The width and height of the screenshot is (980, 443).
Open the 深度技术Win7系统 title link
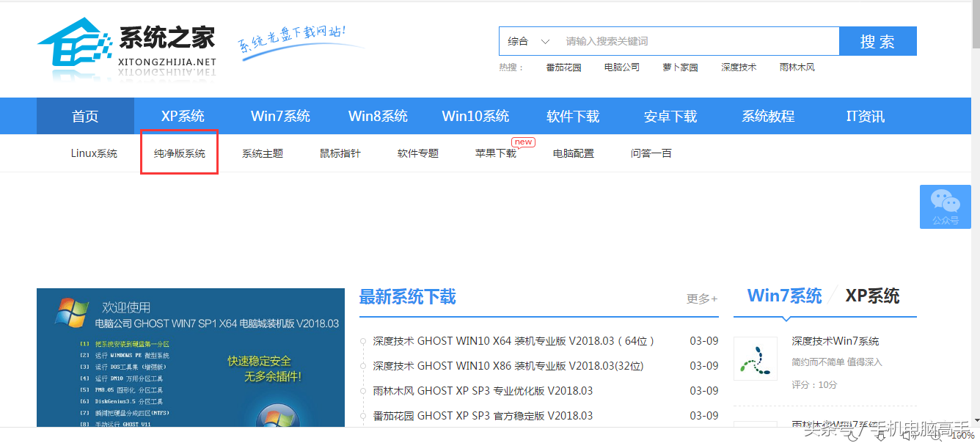(x=835, y=341)
